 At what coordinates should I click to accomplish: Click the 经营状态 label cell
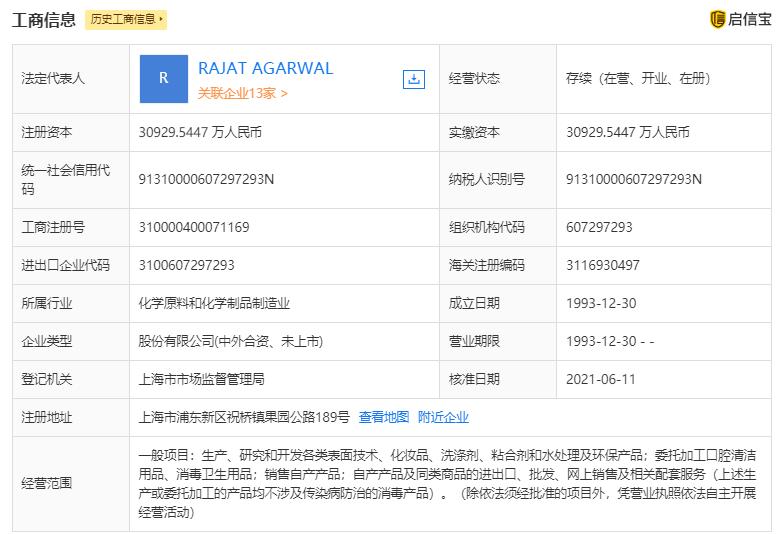coord(498,79)
